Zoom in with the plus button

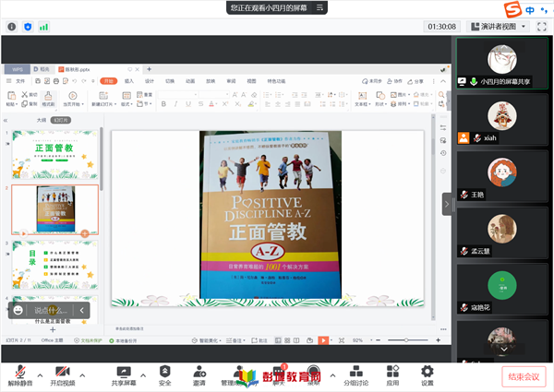pyautogui.click(x=438, y=340)
